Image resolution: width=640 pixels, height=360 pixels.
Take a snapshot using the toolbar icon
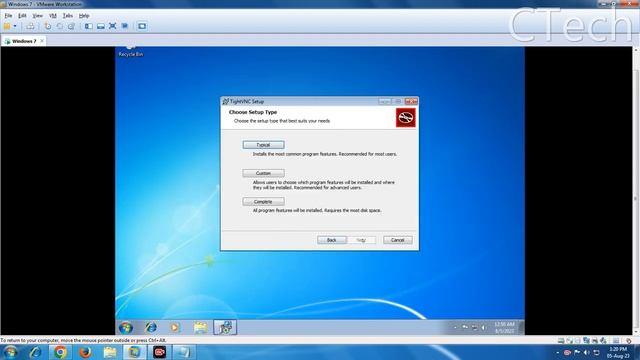click(48, 26)
